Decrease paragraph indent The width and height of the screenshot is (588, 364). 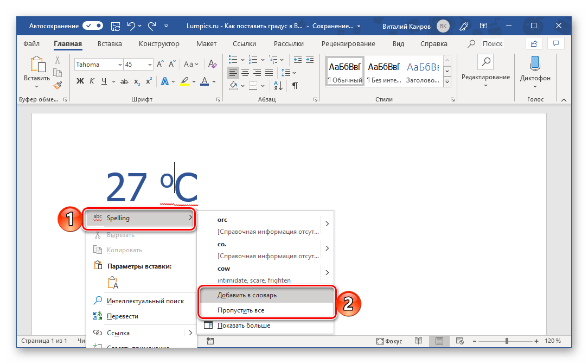tap(298, 60)
